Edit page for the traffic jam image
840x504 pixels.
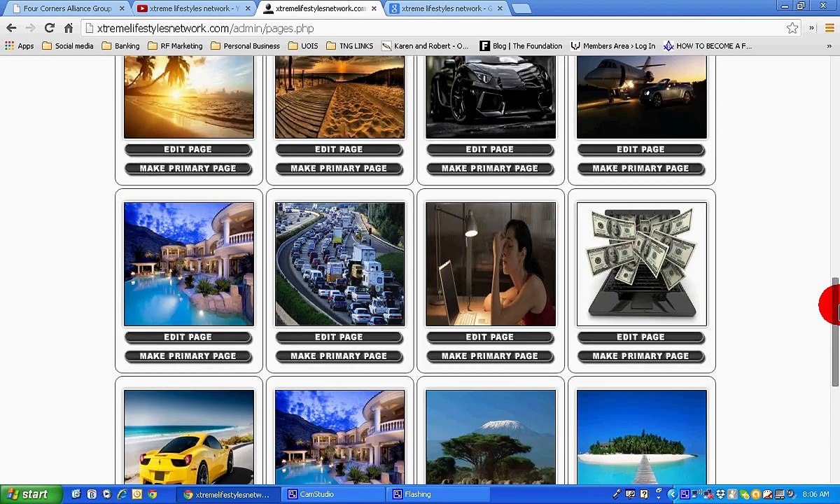click(339, 337)
